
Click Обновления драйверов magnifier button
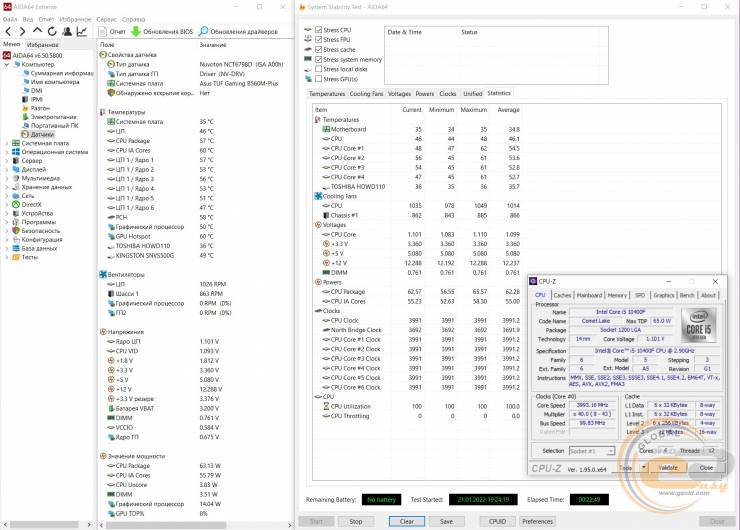pyautogui.click(x=238, y=32)
